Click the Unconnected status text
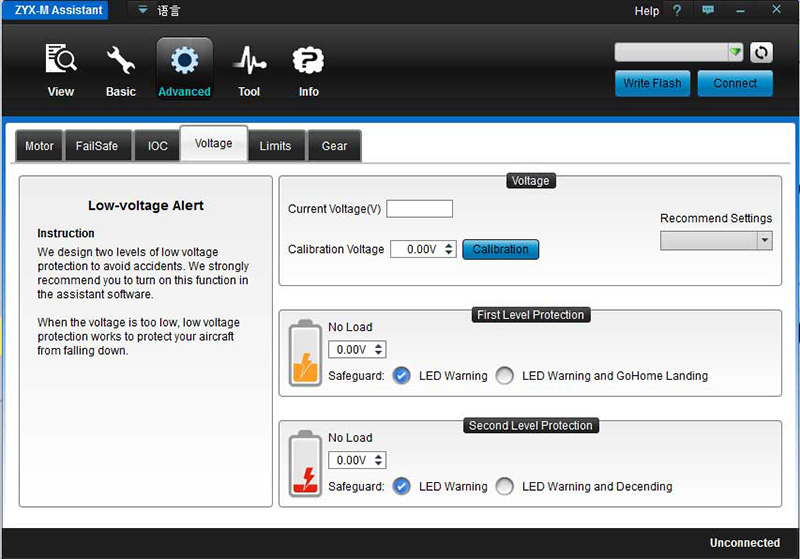The image size is (800, 559). 744,543
